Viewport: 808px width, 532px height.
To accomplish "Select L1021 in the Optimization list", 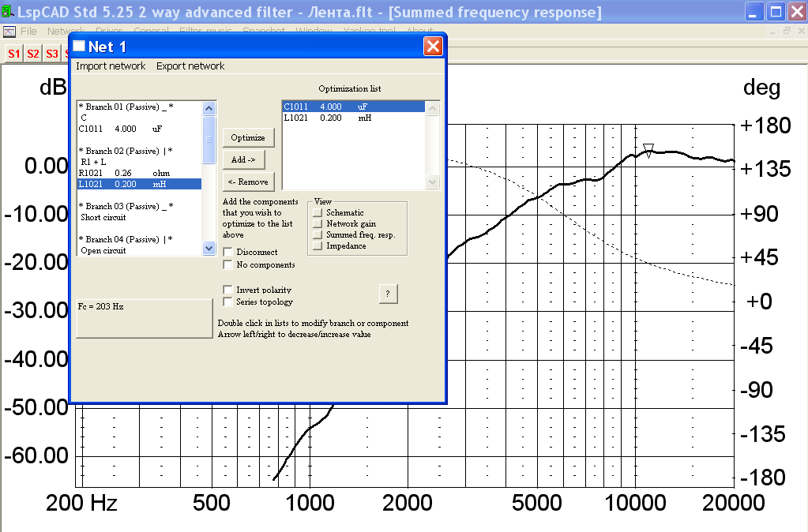I will (x=354, y=118).
